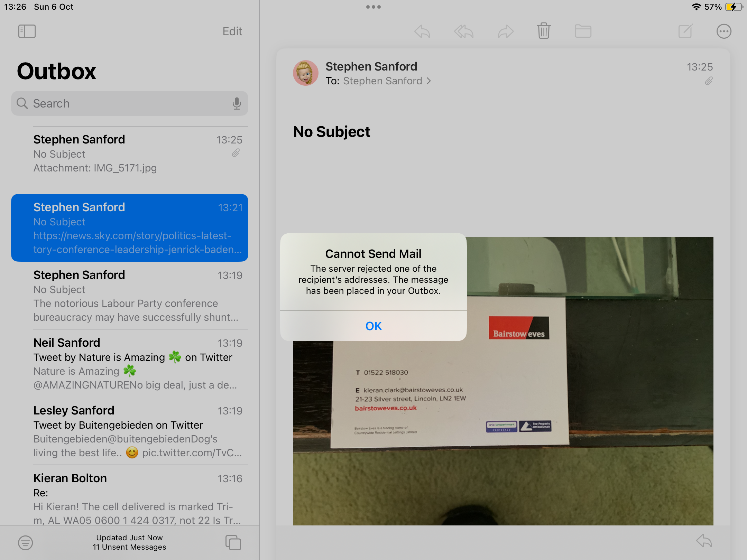
Task: Tap the 13:26 clock in status bar
Action: coord(15,7)
